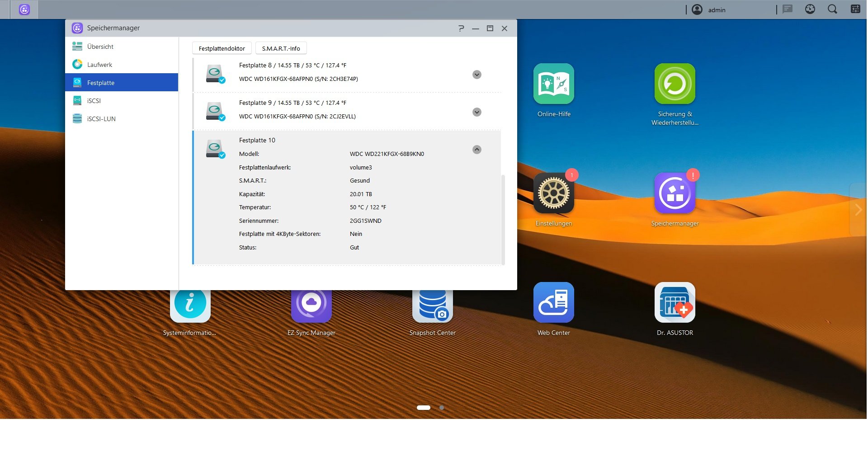This screenshot has width=868, height=470.
Task: Select Laufwerk in the sidebar
Action: (122, 65)
